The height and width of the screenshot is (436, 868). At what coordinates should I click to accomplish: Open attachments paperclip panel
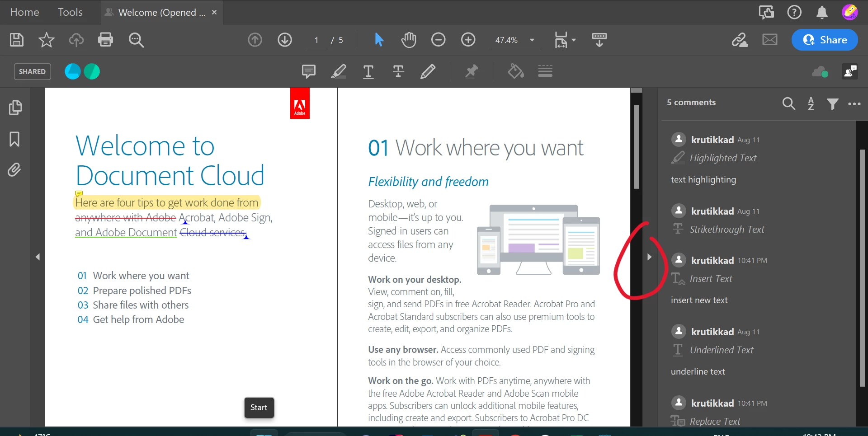click(x=14, y=170)
